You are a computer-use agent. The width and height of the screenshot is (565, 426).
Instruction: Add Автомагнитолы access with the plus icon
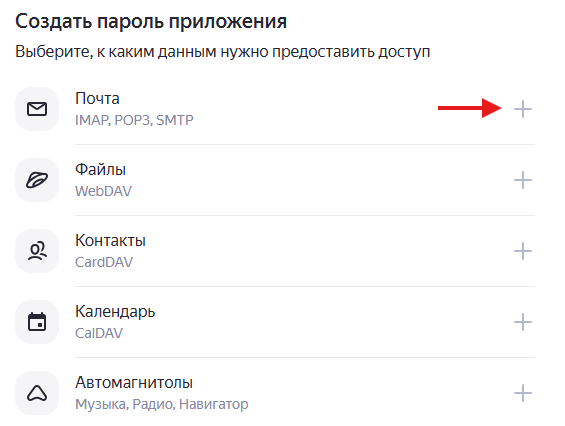522,393
